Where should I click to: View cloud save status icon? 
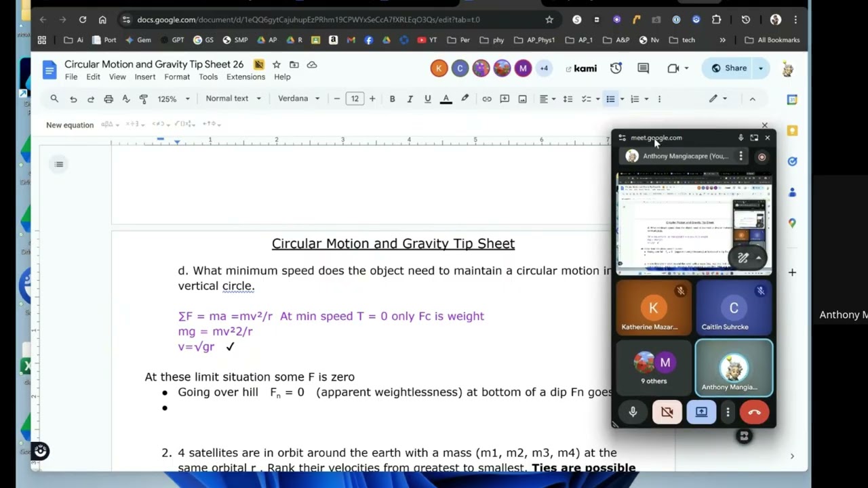312,64
